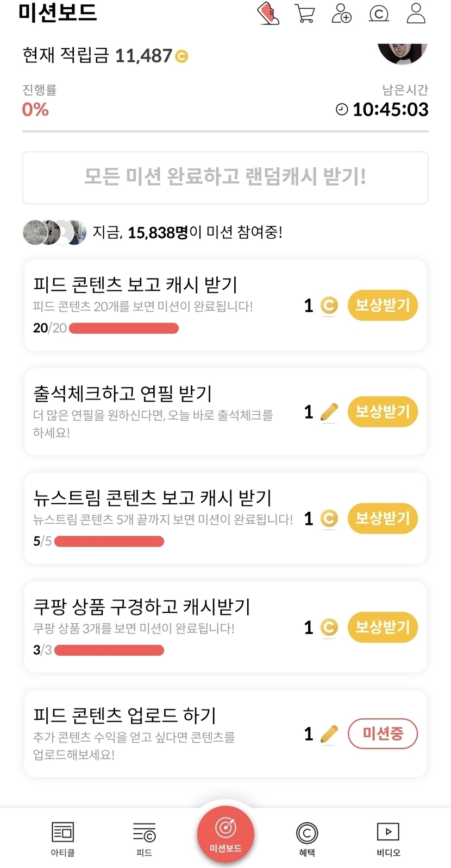
Task: Open the 비디오 tab
Action: tap(388, 839)
